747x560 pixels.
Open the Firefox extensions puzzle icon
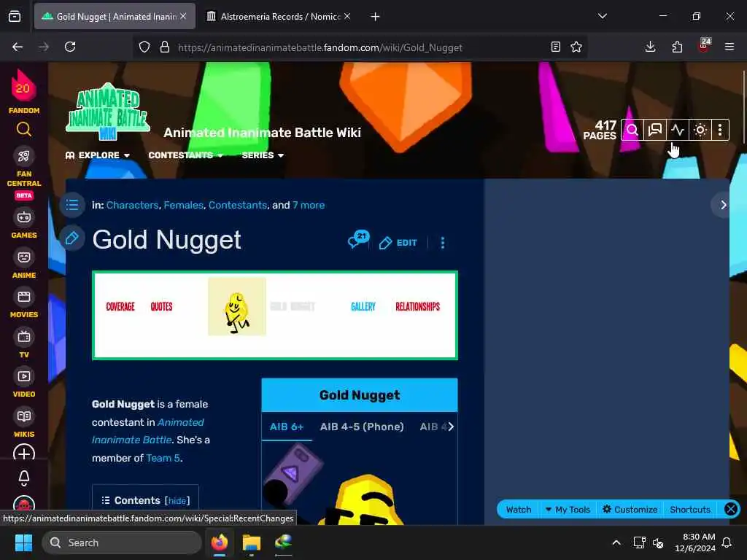pyautogui.click(x=677, y=47)
